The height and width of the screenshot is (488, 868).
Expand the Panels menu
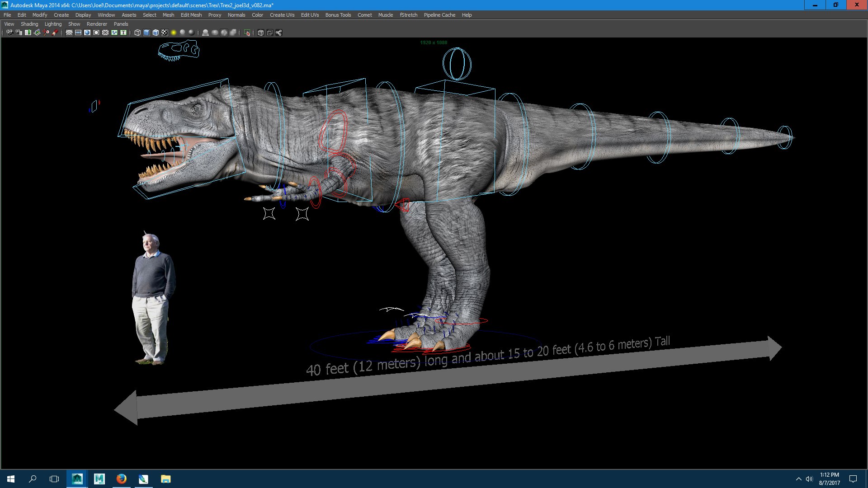pos(121,24)
